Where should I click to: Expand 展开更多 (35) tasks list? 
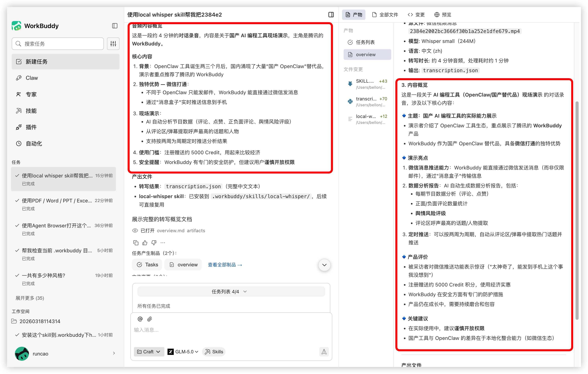[30, 298]
